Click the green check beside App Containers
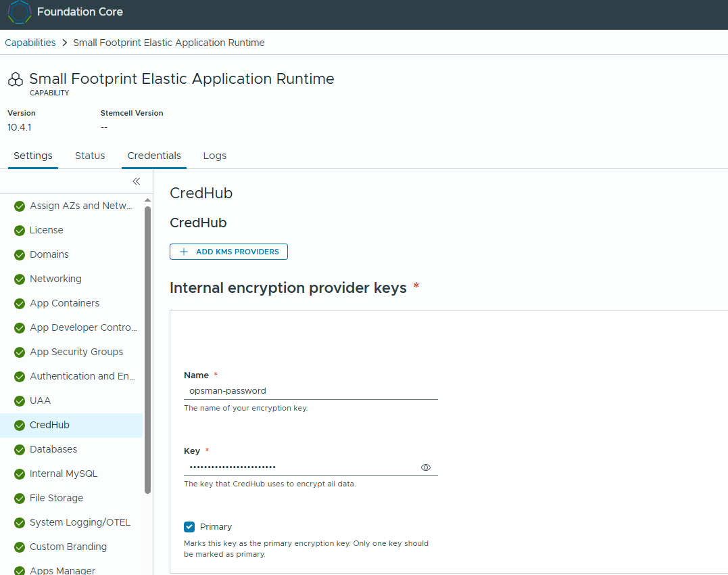The width and height of the screenshot is (728, 575). (x=20, y=303)
